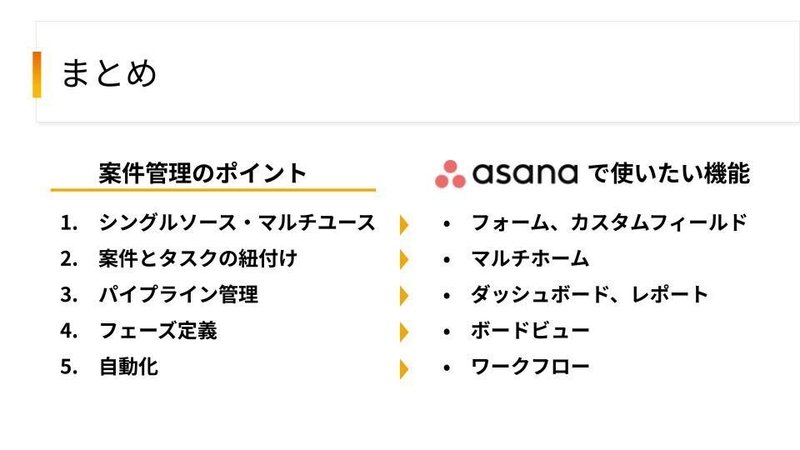Select list item 案件とタスクの紐付け

pyautogui.click(x=198, y=259)
